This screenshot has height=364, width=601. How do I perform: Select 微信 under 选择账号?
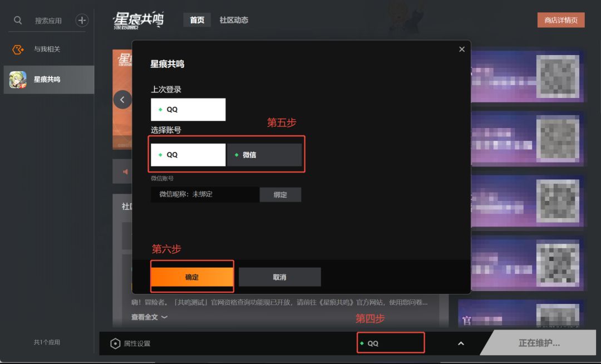pos(264,155)
